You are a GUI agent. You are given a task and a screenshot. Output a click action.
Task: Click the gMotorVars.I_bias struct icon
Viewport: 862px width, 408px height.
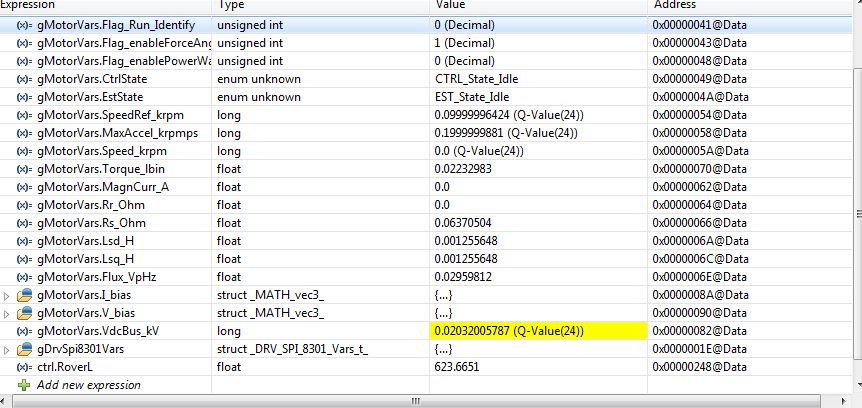(25, 295)
